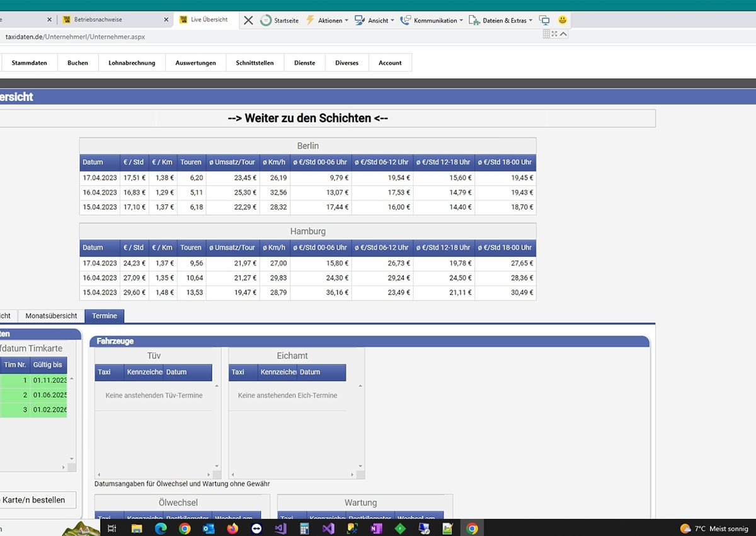Open Firefox from the taskbar
The height and width of the screenshot is (536, 756).
click(x=232, y=528)
